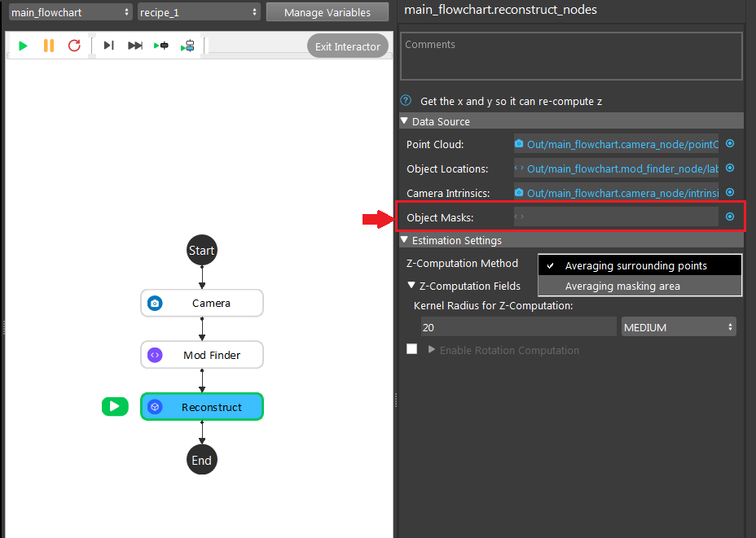Toggle the Point Cloud link radio button
The width and height of the screenshot is (756, 538).
730,143
